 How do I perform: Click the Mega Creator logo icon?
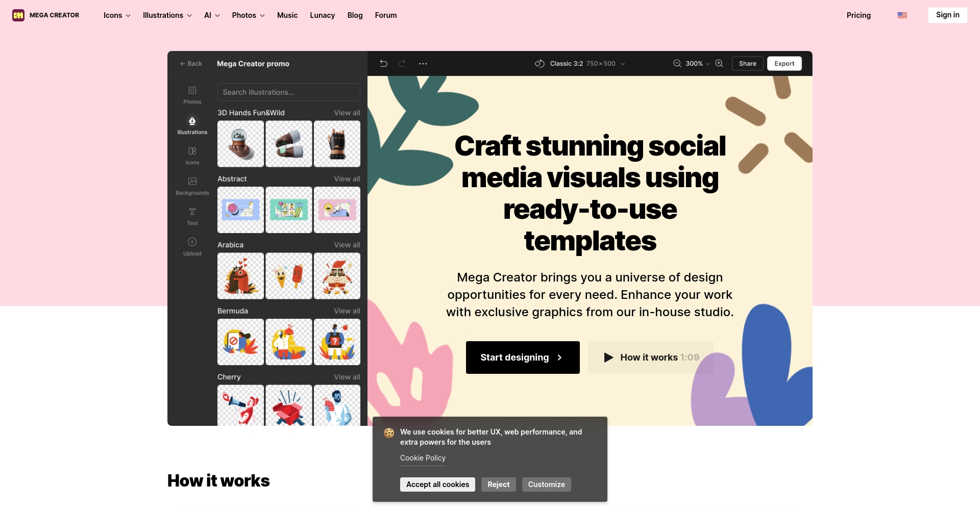tap(18, 15)
